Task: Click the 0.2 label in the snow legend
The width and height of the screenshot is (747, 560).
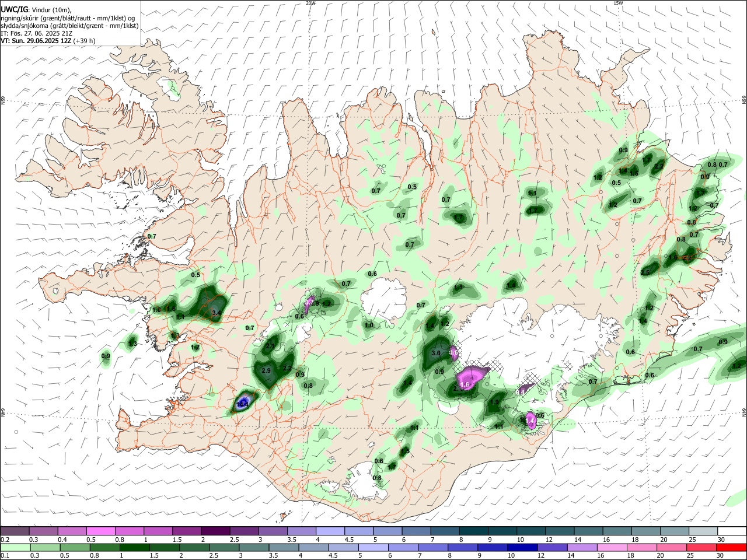Action: pyautogui.click(x=5, y=540)
